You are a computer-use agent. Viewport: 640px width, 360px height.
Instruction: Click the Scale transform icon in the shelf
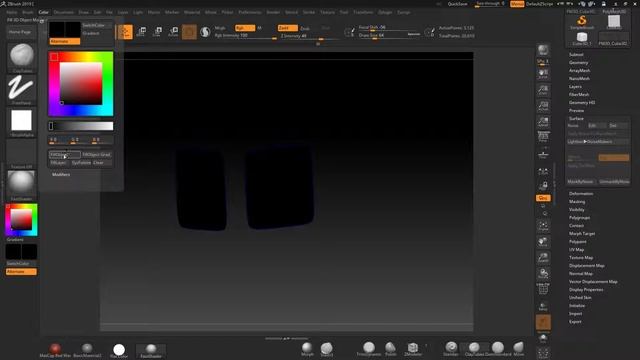click(x=158, y=32)
